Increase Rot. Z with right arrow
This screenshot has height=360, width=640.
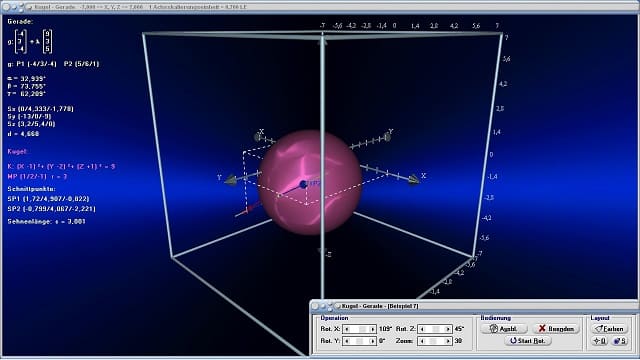[x=447, y=329]
